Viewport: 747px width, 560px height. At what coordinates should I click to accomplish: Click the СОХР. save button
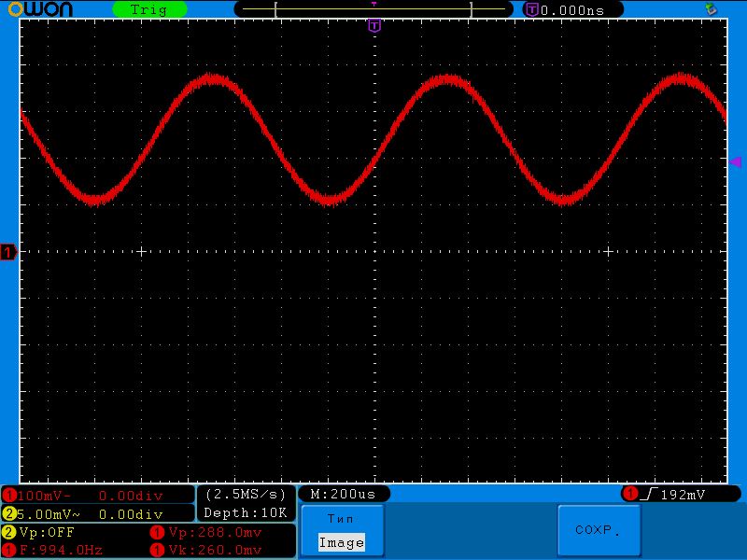coord(599,530)
